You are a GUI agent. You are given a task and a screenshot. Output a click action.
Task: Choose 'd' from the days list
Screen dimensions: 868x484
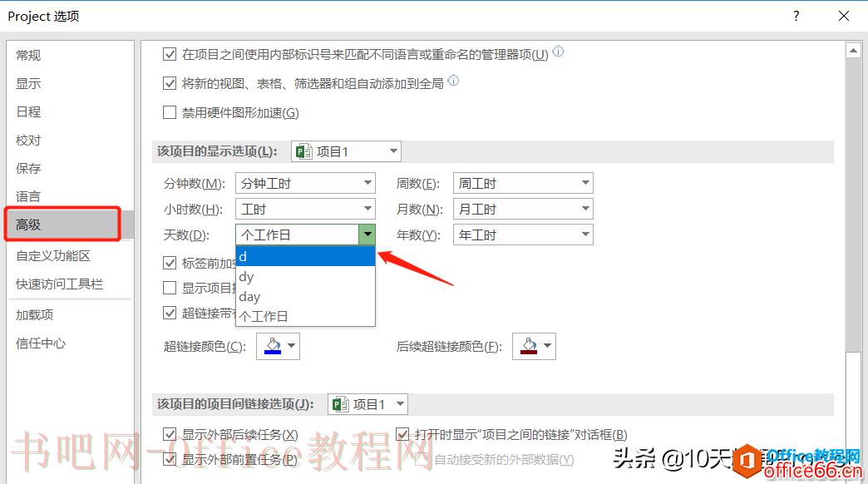(x=306, y=256)
